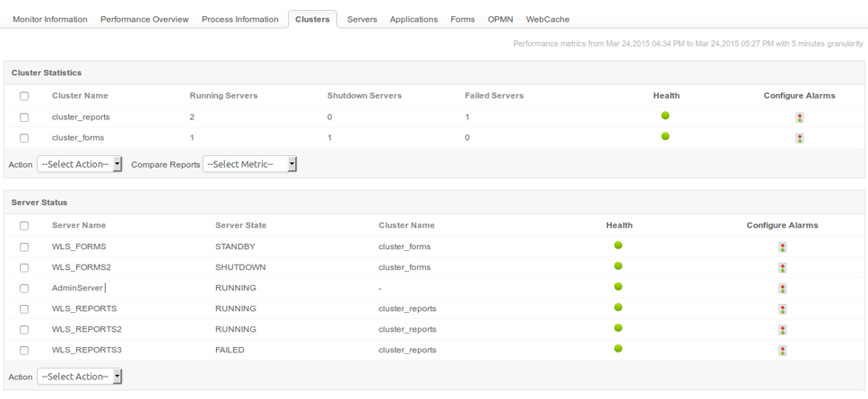This screenshot has width=868, height=399.
Task: Open the Cluster Statistics Action dropdown
Action: pyautogui.click(x=80, y=164)
